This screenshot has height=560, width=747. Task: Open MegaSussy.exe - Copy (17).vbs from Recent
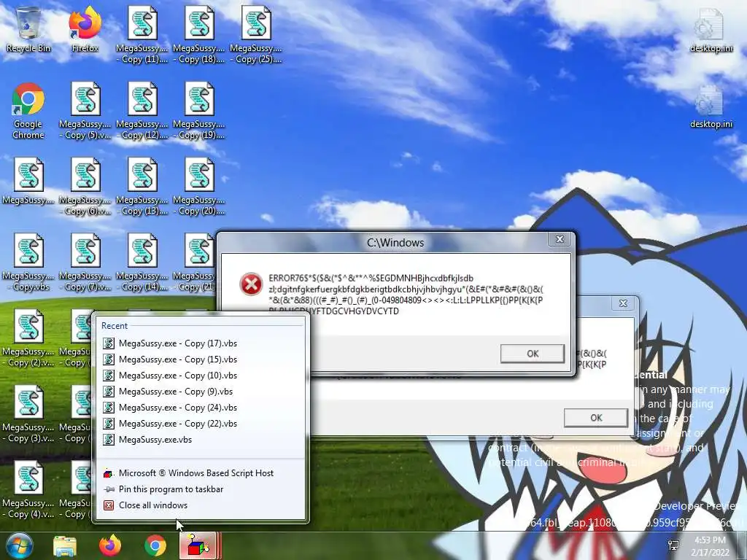(x=201, y=343)
